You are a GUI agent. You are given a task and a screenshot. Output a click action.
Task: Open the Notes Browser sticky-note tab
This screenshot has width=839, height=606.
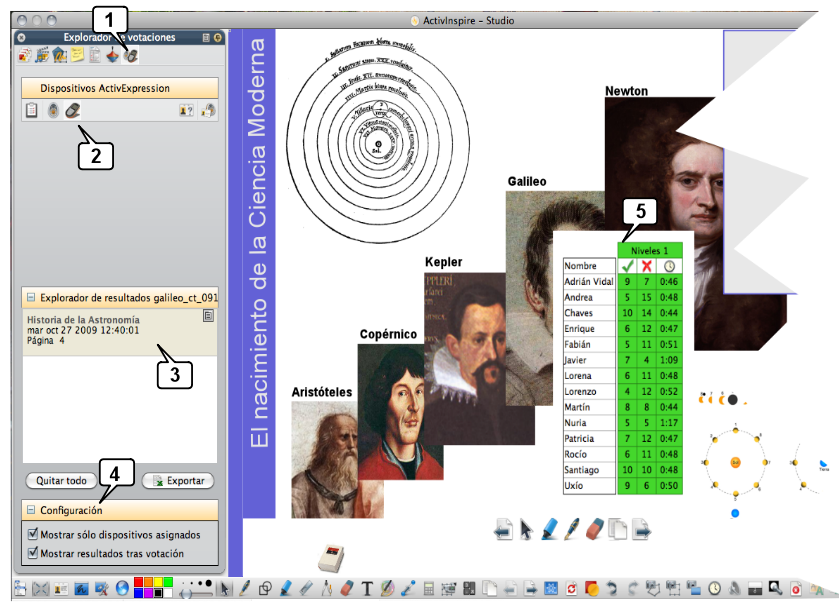click(x=77, y=56)
